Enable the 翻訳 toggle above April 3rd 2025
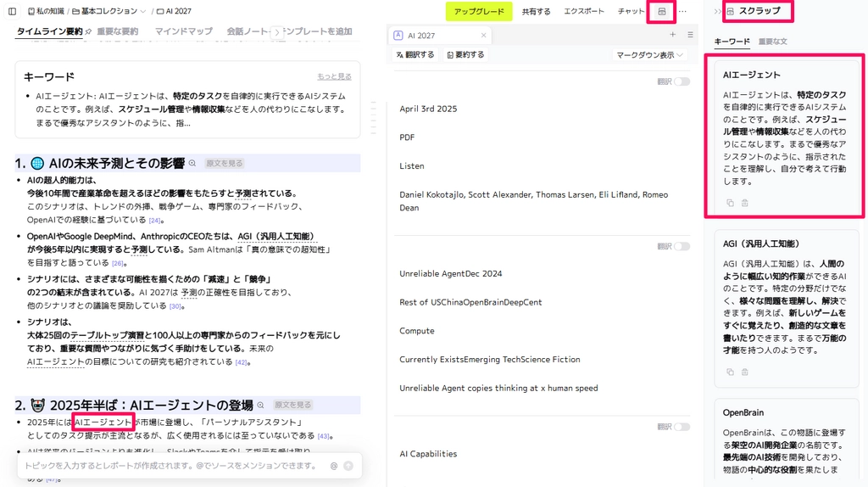 click(682, 81)
